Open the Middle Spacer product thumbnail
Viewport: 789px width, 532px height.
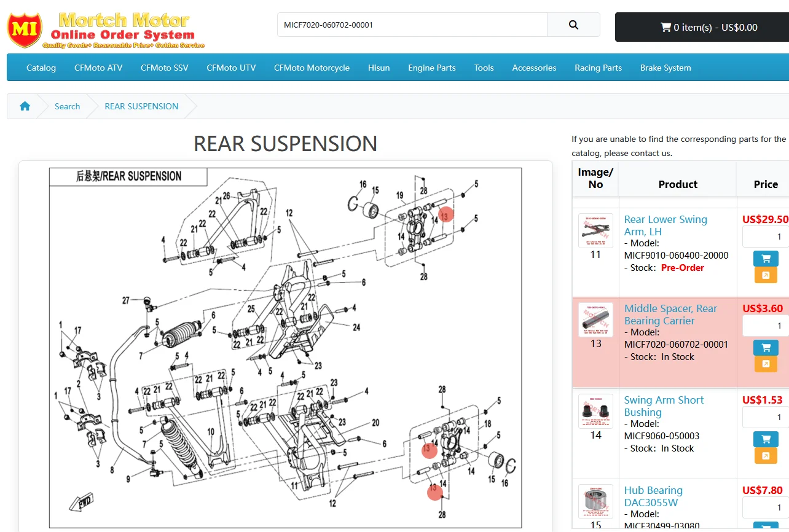click(x=595, y=319)
